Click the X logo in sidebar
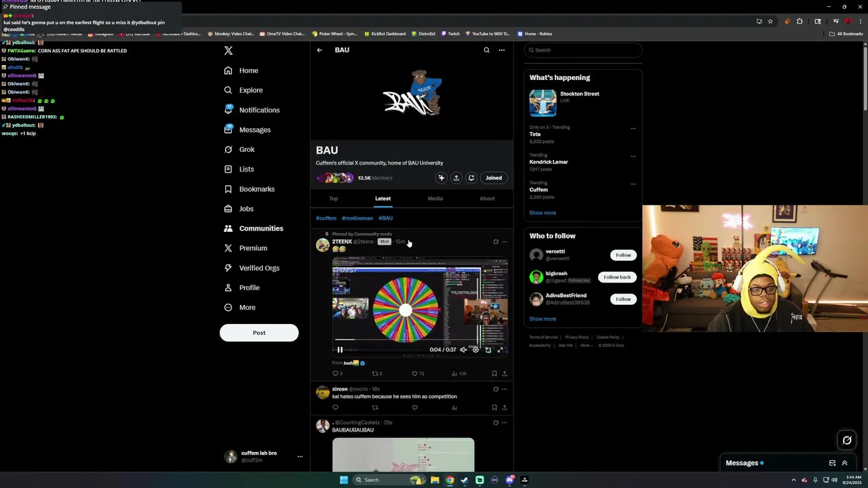Screen dimensions: 868x488 tap(229, 51)
